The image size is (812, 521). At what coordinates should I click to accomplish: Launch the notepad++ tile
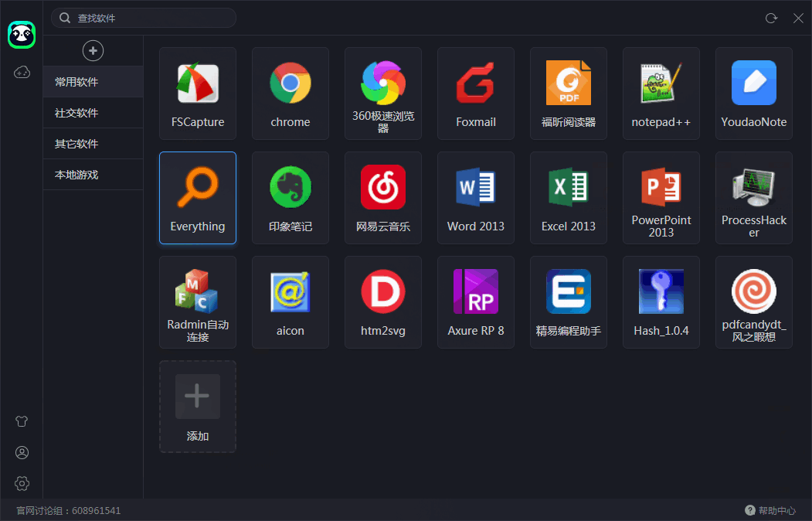661,94
